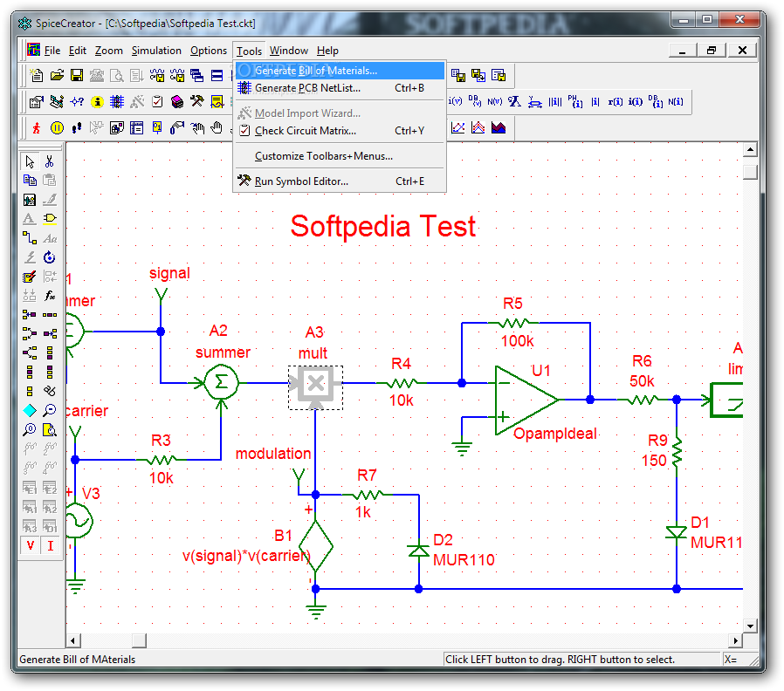Click the U1 op-amp triangle symbol
The width and height of the screenshot is (784, 691).
point(525,400)
